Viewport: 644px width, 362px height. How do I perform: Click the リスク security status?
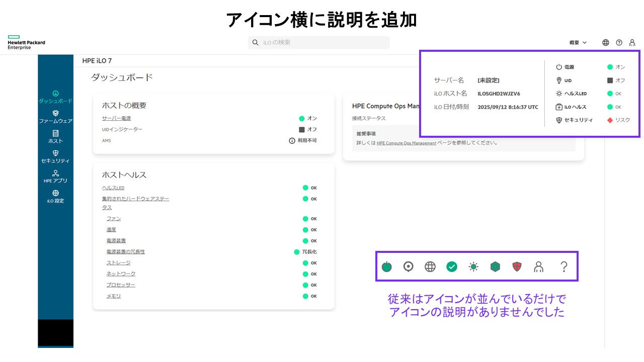[x=618, y=120]
